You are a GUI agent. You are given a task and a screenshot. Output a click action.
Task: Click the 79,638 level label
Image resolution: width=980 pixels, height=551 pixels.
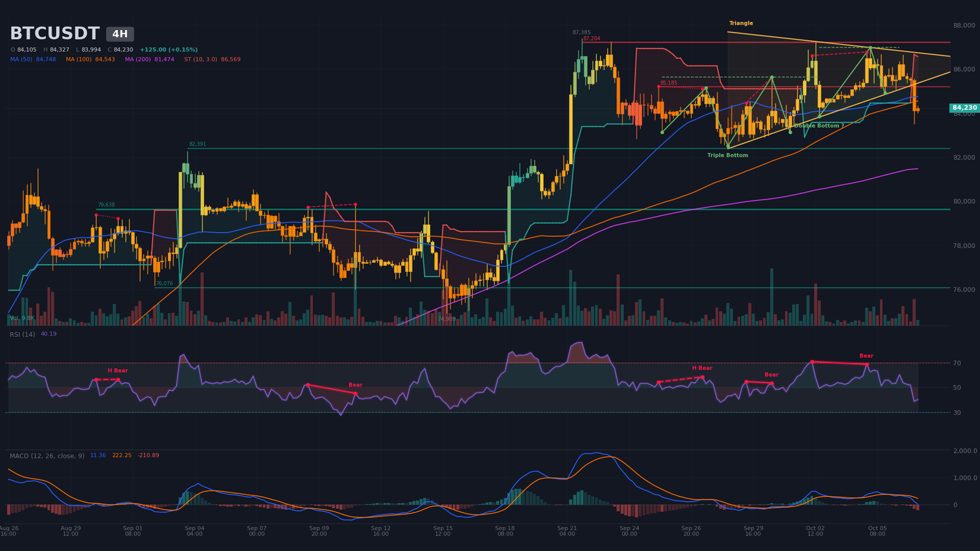(x=106, y=205)
